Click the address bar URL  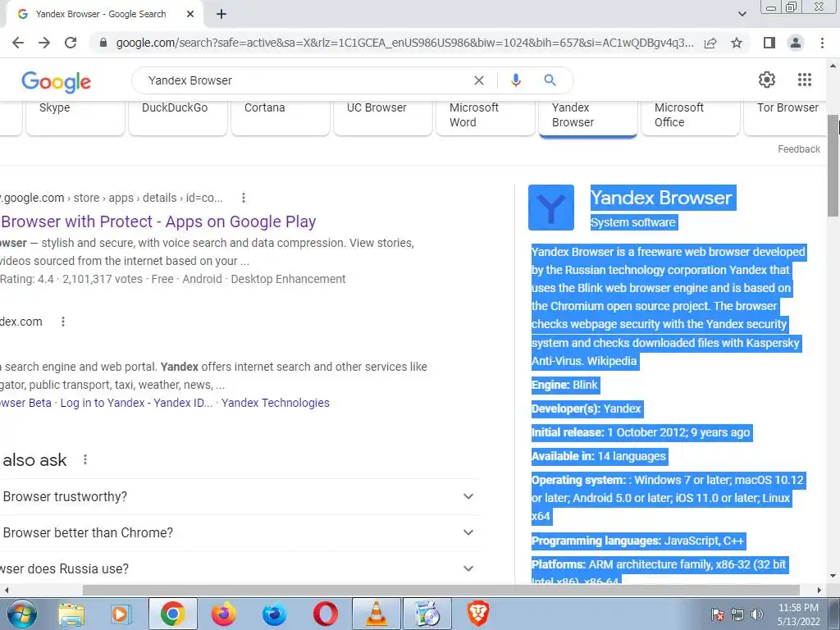point(404,43)
